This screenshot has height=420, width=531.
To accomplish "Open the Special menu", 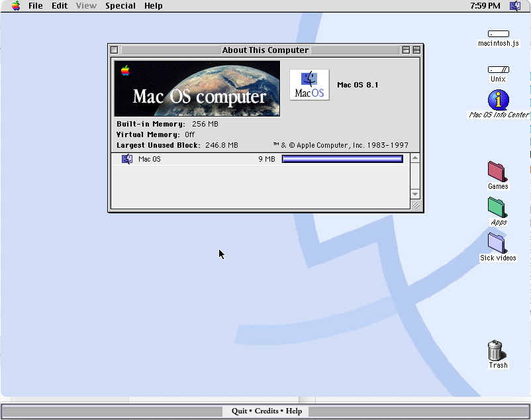I will pyautogui.click(x=120, y=6).
